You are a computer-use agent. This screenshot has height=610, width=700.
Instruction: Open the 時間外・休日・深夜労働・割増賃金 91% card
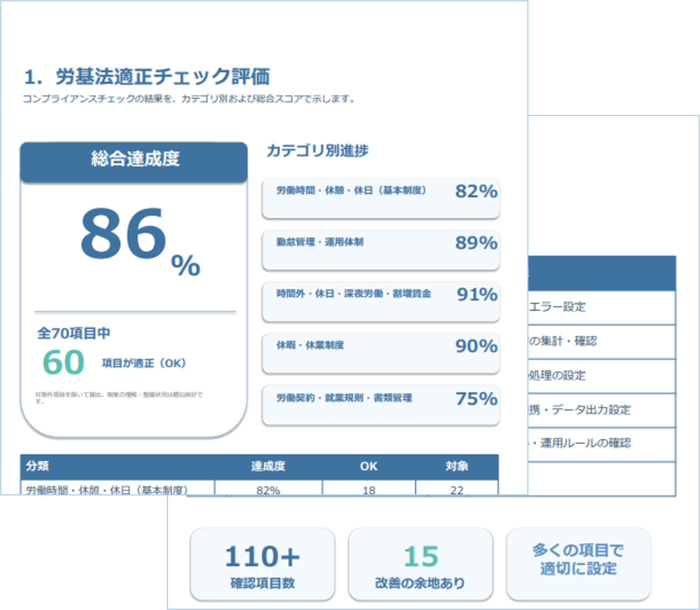point(381,302)
